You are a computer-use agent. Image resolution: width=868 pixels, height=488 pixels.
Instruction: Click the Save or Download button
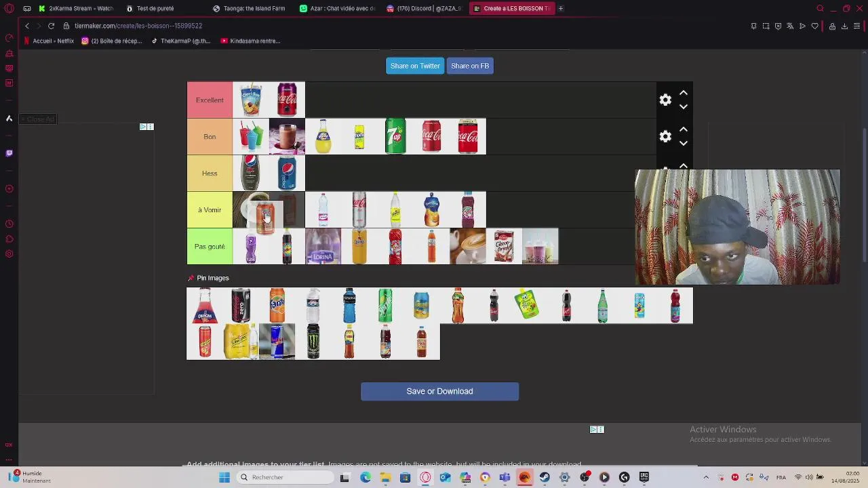tap(439, 391)
